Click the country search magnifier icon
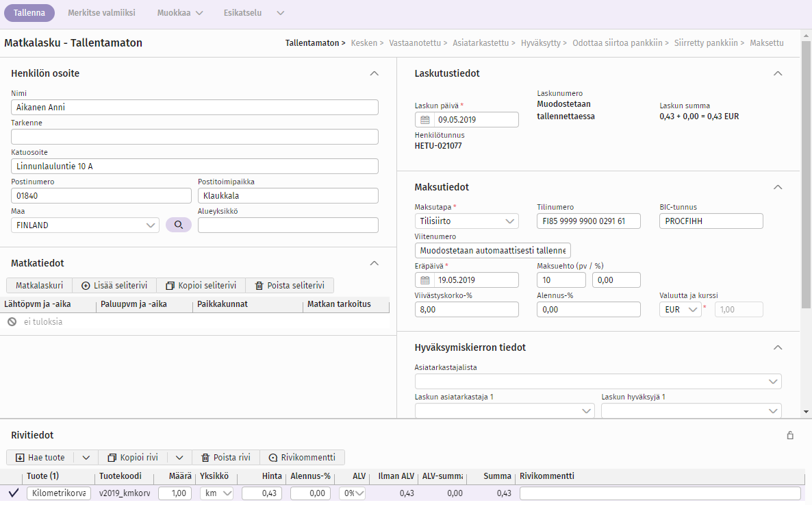 point(179,225)
